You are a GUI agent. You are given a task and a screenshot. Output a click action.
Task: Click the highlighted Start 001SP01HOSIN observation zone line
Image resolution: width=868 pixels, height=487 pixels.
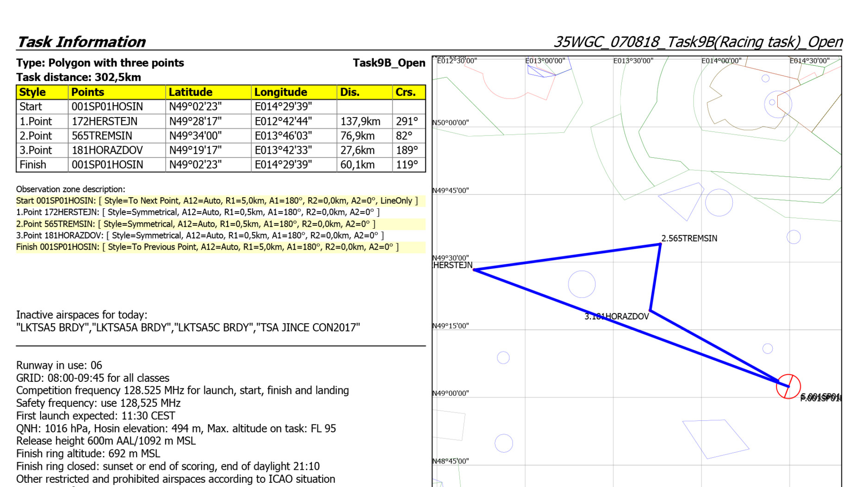click(x=217, y=201)
